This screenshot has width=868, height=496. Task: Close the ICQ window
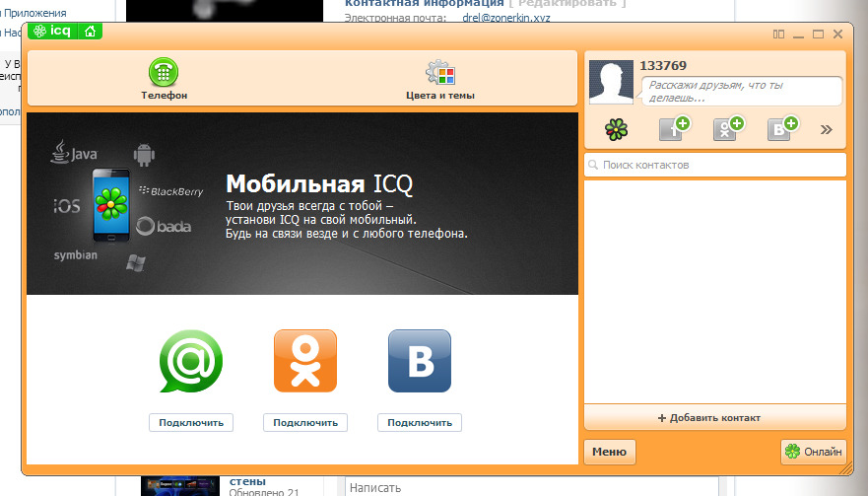pos(837,35)
